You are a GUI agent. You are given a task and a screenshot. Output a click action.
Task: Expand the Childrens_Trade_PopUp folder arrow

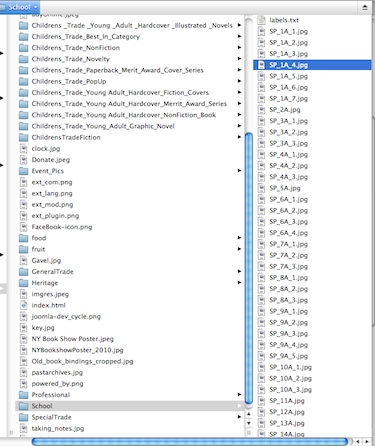point(239,81)
